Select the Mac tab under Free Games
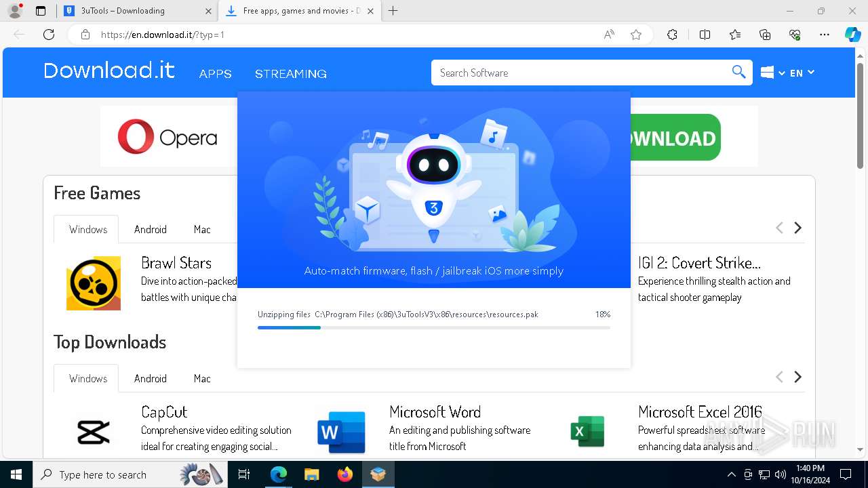Viewport: 868px width, 488px height. coord(202,229)
